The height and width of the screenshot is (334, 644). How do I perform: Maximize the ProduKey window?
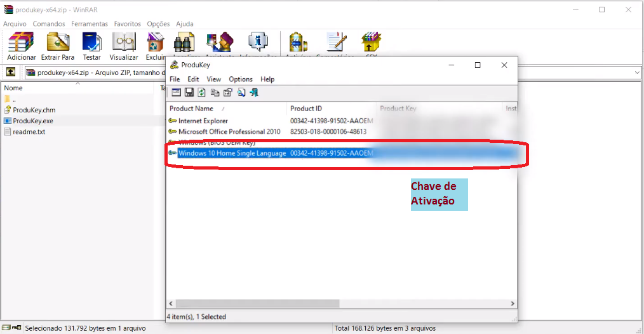click(478, 65)
